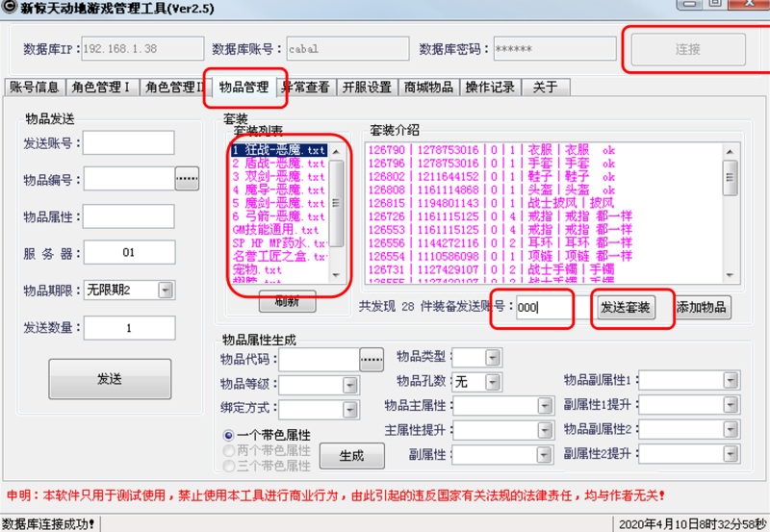Screen dimensions: 770x532
Task: Click the 添加物品 button
Action: coord(702,308)
